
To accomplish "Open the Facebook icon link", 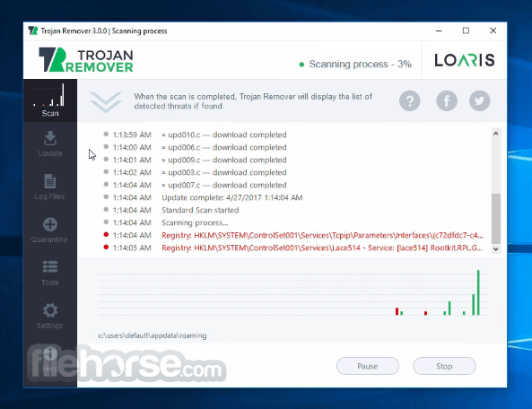I will tap(447, 100).
